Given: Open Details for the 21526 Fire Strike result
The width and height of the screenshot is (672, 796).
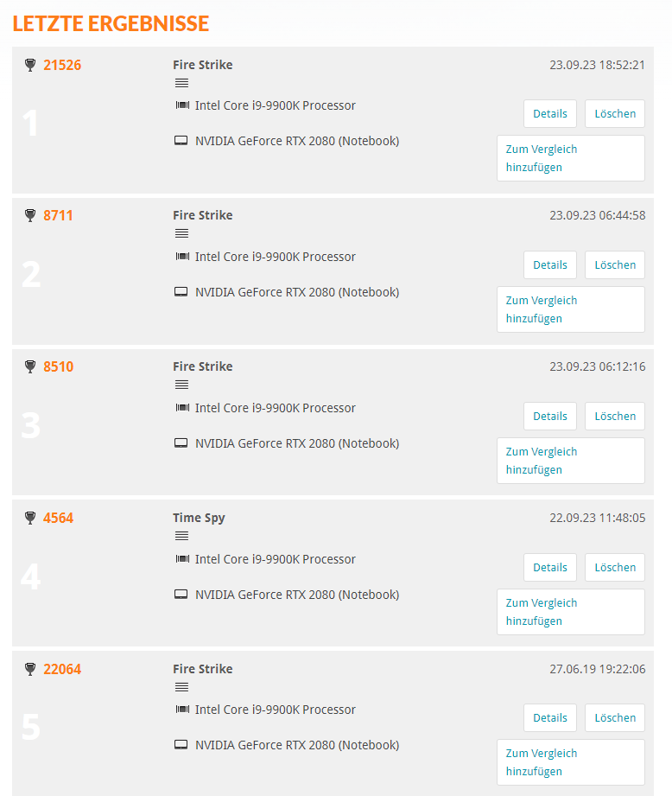Looking at the screenshot, I should point(549,114).
